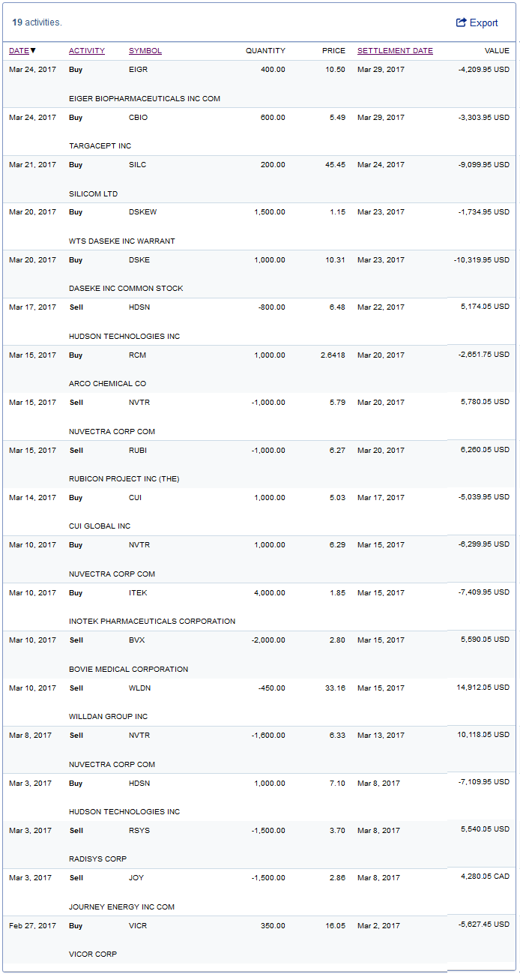Click the JOY symbol with CAD value
520x980 pixels.
coord(136,878)
